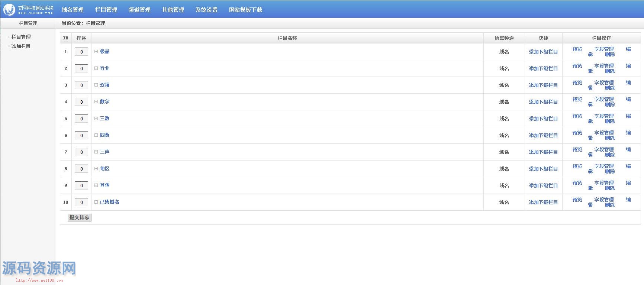The width and height of the screenshot is (644, 285).
Task: Open 网站模板下载 in top navigation
Action: pyautogui.click(x=245, y=10)
